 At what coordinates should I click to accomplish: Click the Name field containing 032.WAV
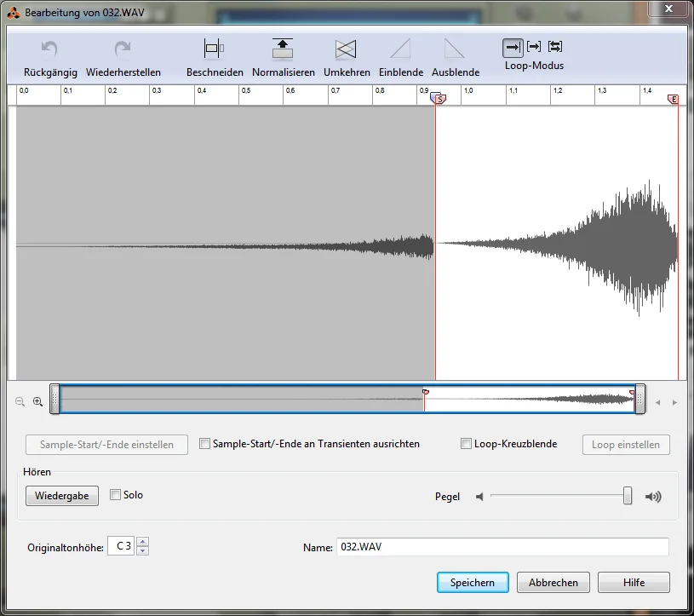click(502, 547)
